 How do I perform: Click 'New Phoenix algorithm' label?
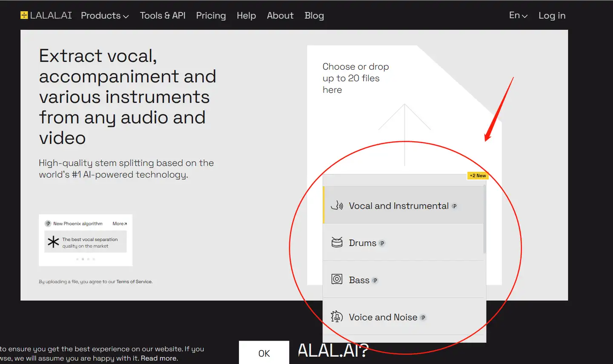78,224
